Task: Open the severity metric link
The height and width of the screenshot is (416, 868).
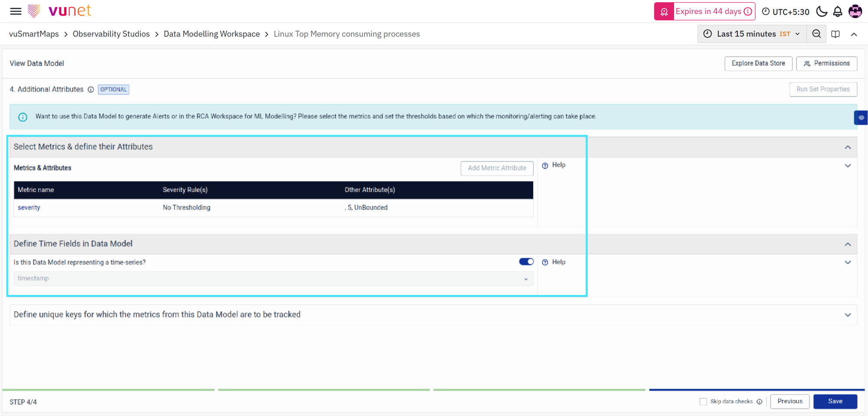Action: tap(29, 208)
